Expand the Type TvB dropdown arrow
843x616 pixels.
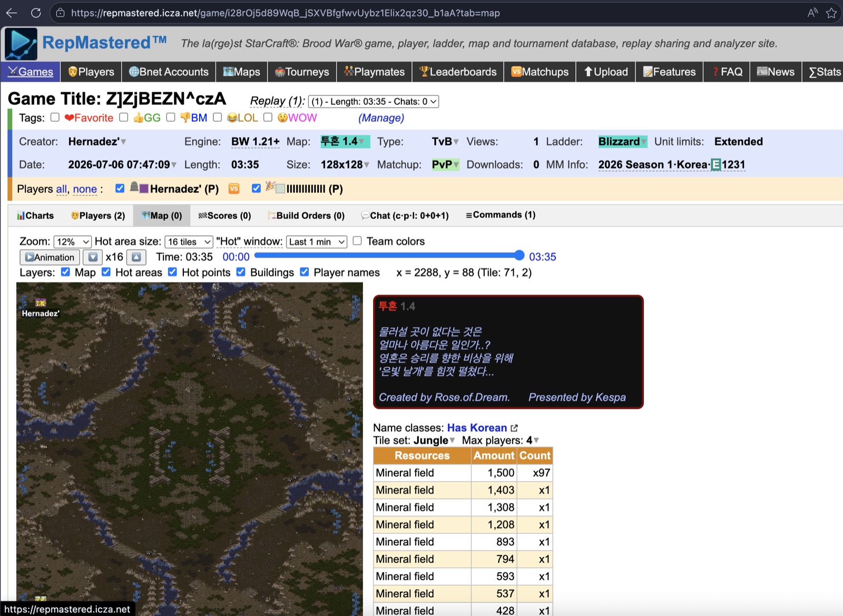click(456, 142)
